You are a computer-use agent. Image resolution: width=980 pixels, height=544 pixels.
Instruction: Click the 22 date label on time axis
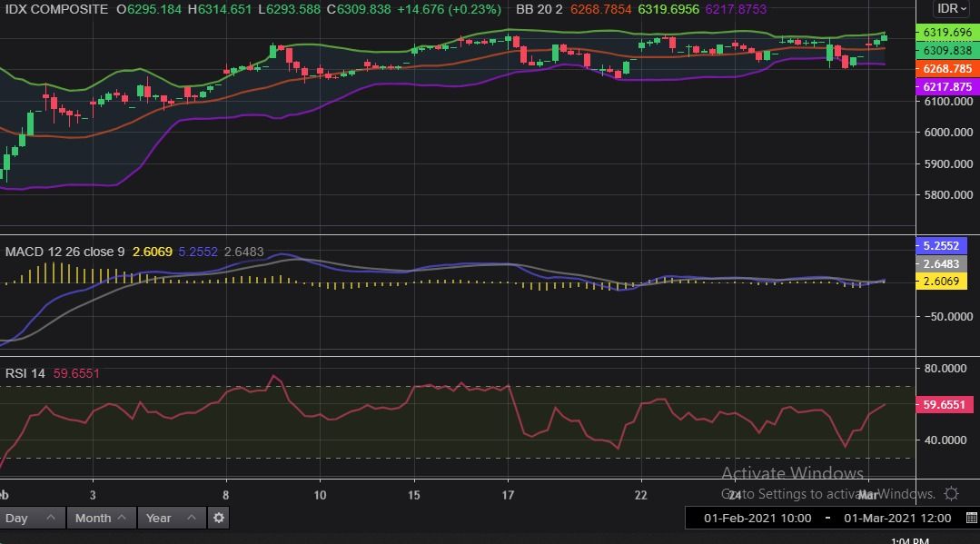coord(640,495)
